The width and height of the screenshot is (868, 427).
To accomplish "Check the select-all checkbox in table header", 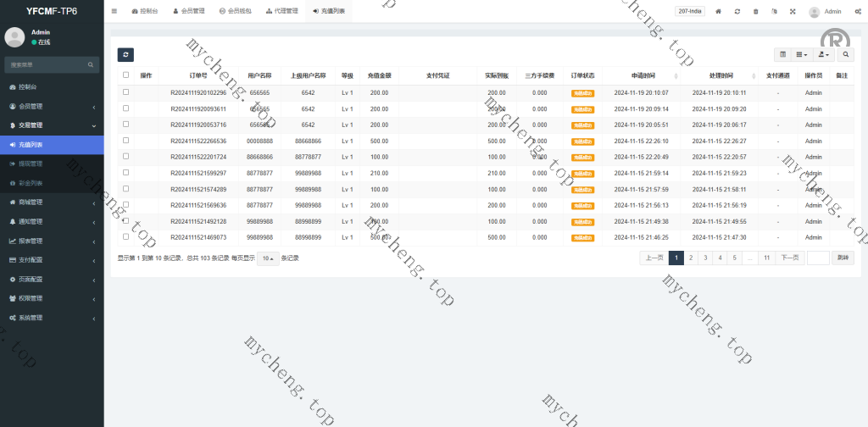I will click(x=126, y=75).
